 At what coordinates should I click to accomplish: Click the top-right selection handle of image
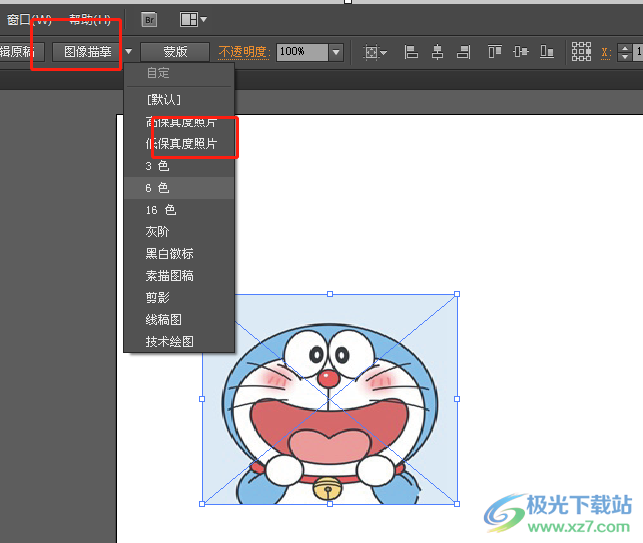(x=457, y=294)
